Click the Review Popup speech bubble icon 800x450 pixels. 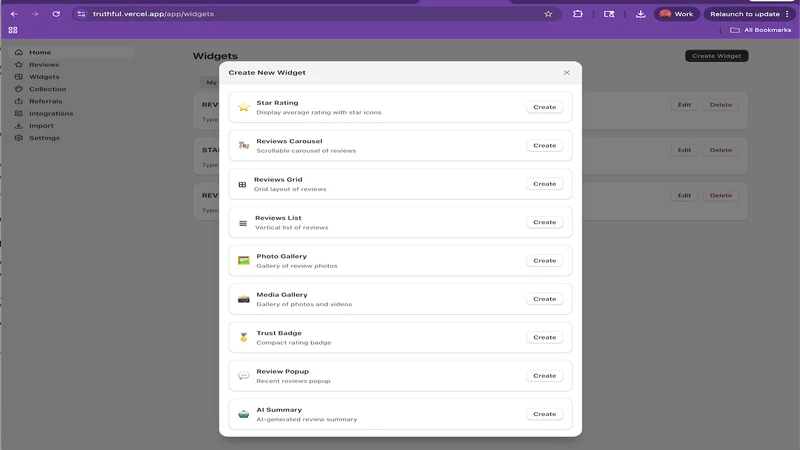(x=244, y=376)
